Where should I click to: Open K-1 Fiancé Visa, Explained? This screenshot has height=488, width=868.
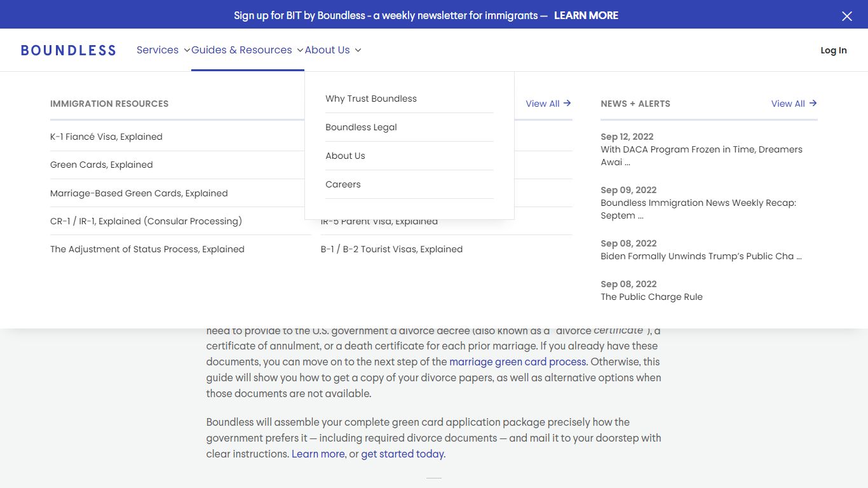click(106, 137)
